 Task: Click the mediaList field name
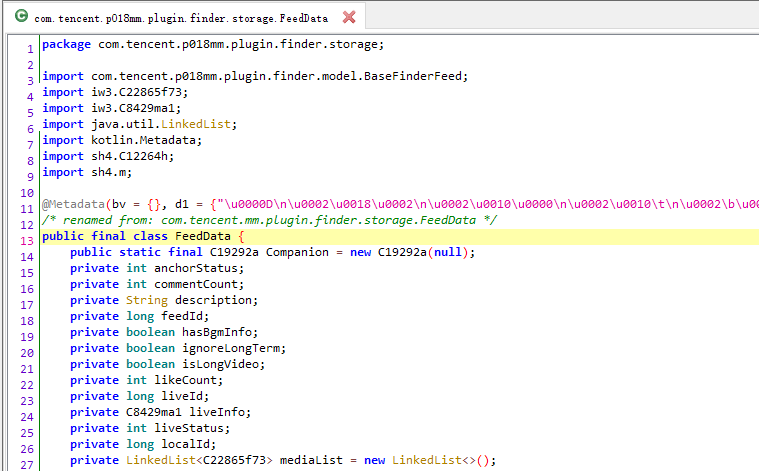(x=311, y=459)
